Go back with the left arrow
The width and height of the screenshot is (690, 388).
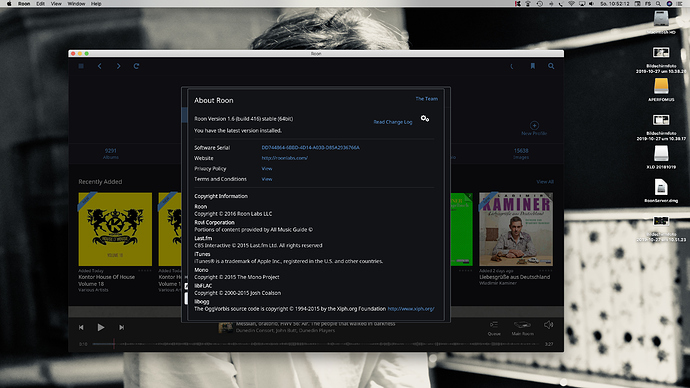(99, 66)
